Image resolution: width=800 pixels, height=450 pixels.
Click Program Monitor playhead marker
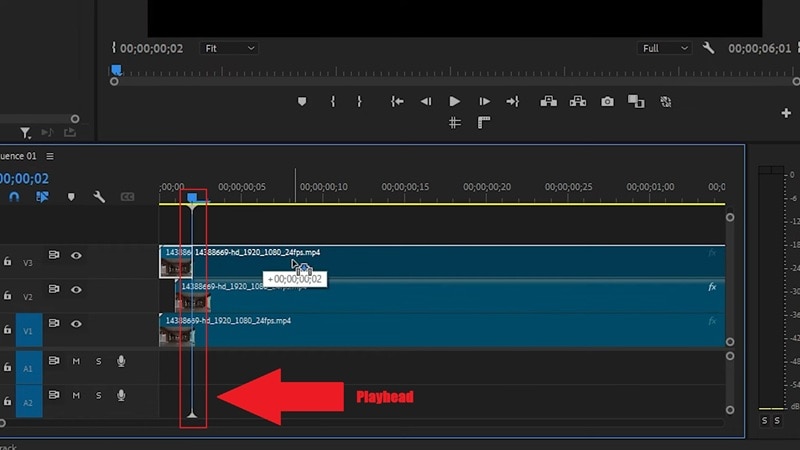pyautogui.click(x=116, y=70)
